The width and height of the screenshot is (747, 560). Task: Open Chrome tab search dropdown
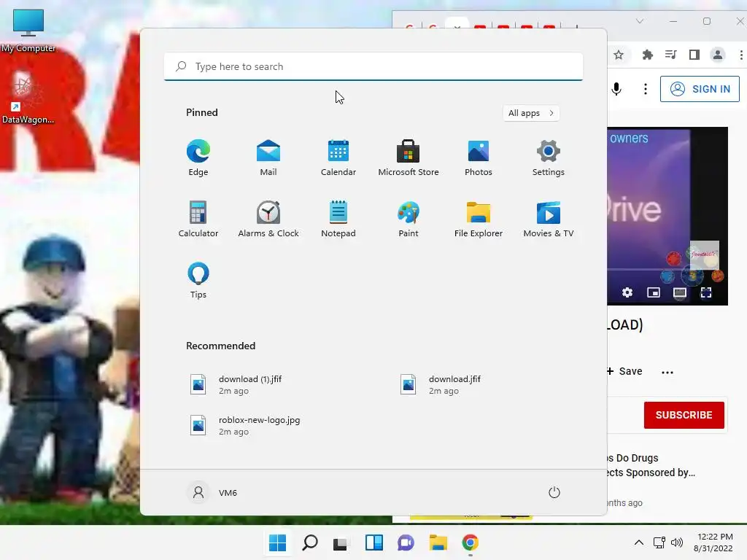[640, 21]
